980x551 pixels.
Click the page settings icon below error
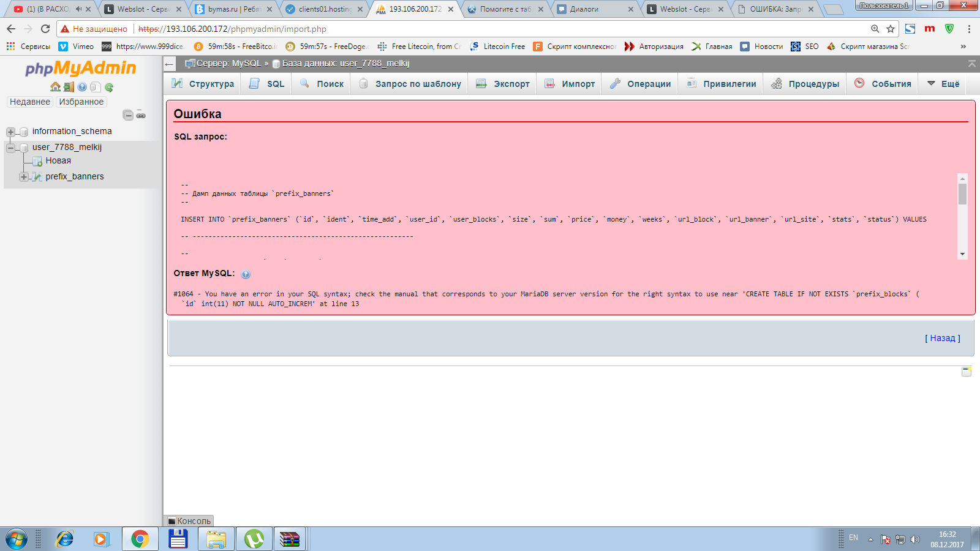[967, 371]
